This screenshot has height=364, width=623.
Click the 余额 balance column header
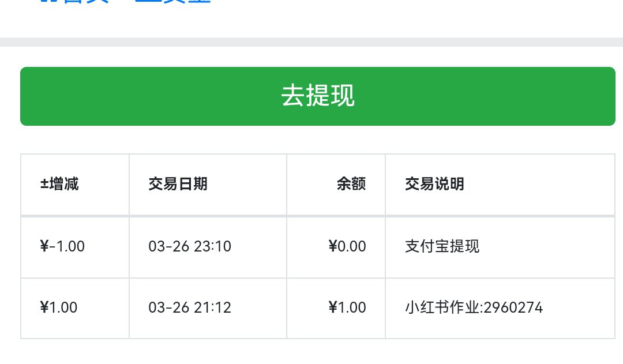351,184
